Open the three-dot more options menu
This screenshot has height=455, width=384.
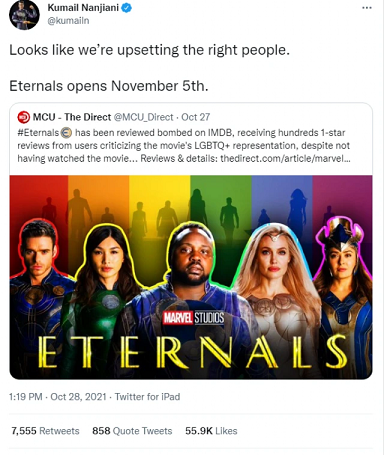367,8
